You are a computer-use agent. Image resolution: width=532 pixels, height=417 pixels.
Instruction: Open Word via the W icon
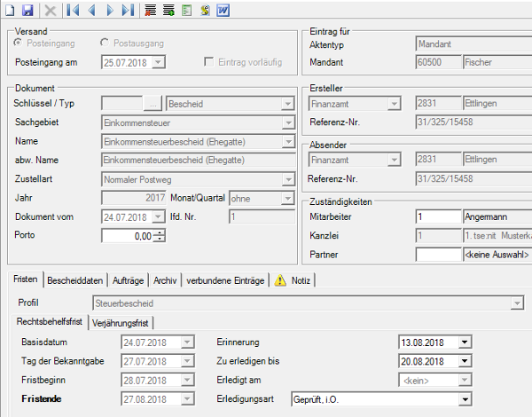point(223,10)
